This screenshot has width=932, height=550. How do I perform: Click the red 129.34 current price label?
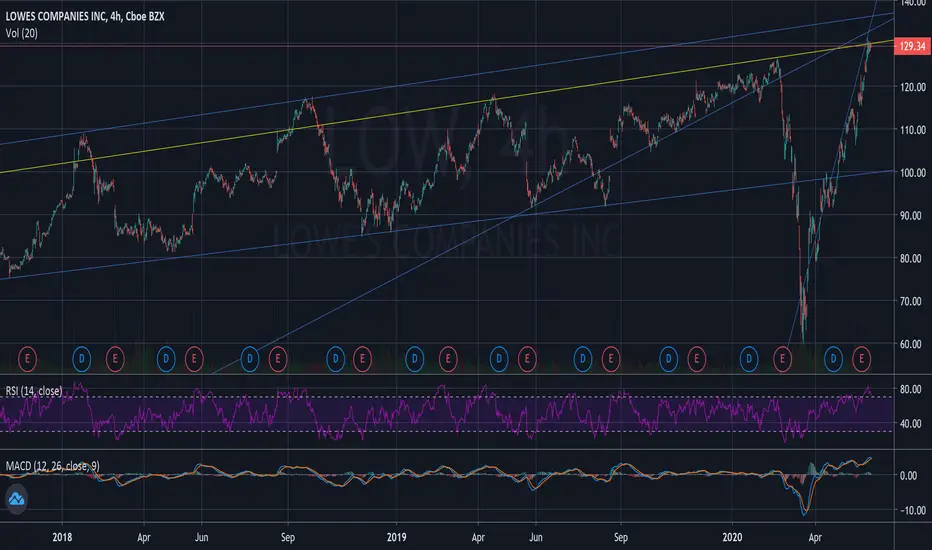(x=912, y=46)
